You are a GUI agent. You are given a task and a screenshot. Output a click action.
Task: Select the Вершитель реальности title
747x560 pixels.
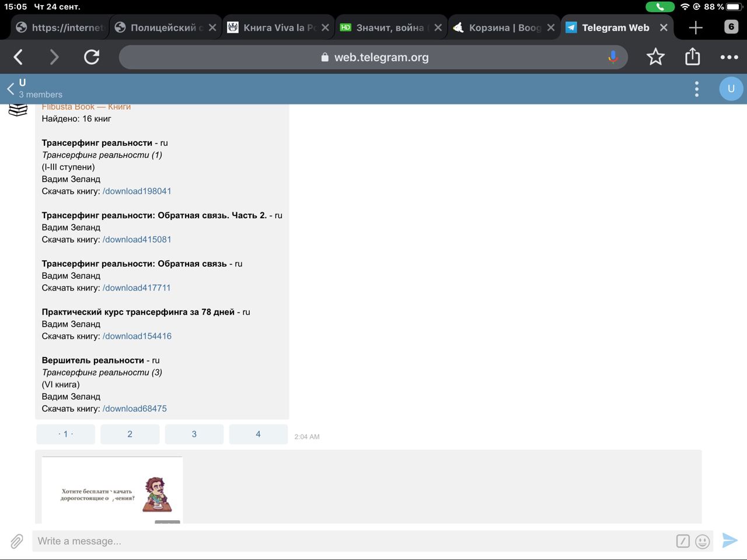click(x=93, y=360)
